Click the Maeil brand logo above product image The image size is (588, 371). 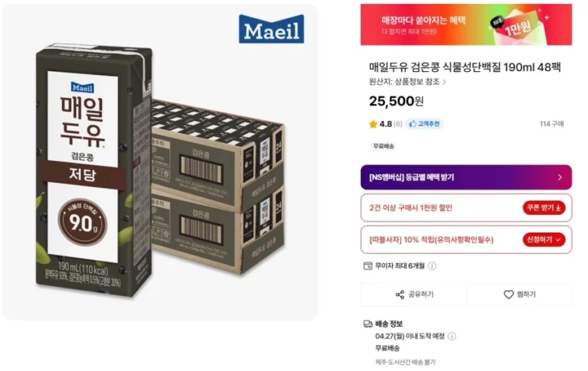coord(271,30)
